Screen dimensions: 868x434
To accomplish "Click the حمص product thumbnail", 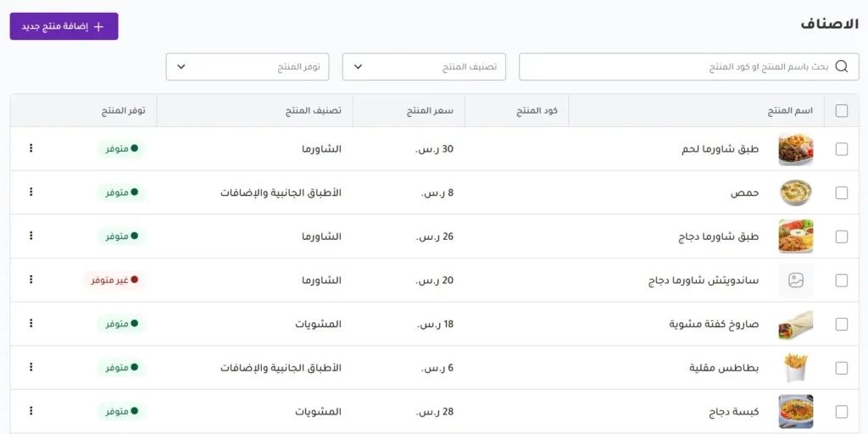I will pos(796,192).
